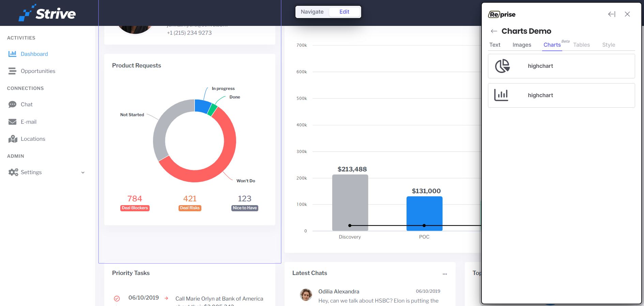Open Latest Chats more options menu
Screen dimensions: 644x306
(x=445, y=274)
